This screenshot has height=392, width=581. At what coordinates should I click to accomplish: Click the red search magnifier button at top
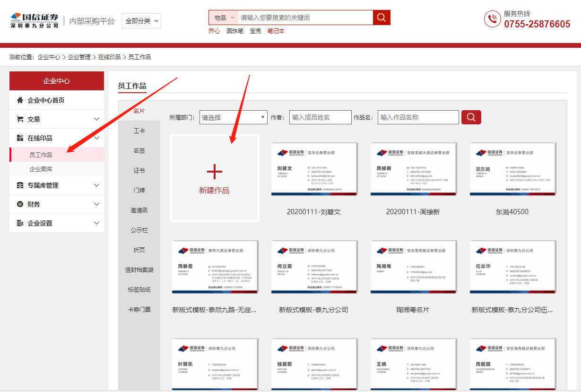pos(382,17)
